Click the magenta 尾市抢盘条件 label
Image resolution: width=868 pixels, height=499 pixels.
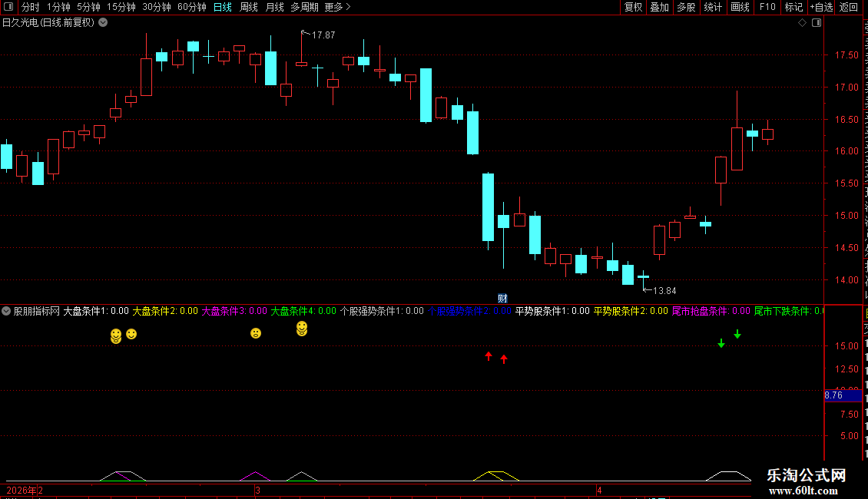click(711, 311)
